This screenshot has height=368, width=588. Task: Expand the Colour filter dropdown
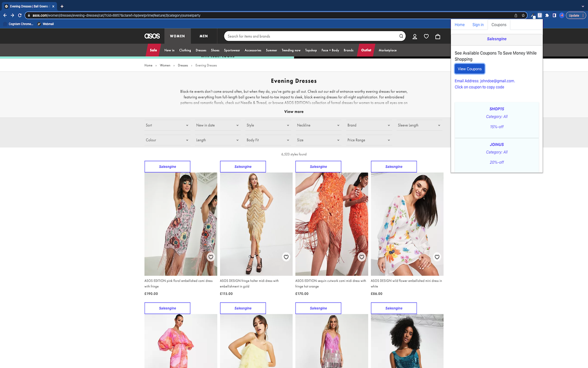167,140
